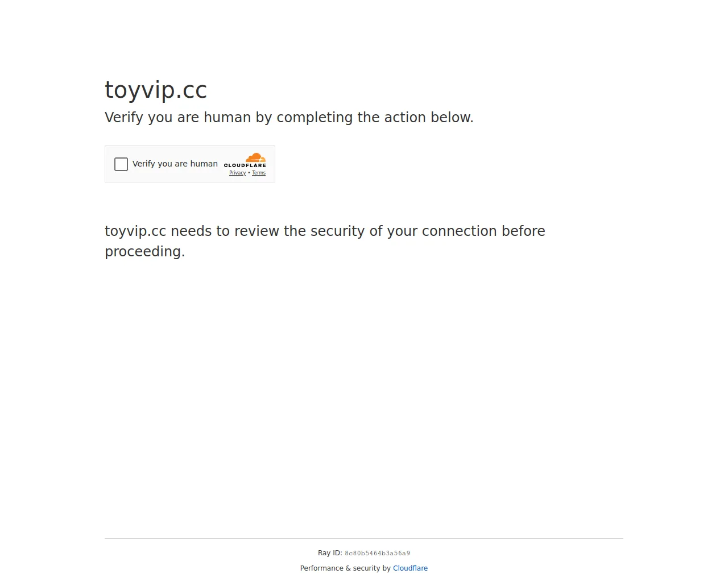Click the Ray ID code 8c80b5464b3a56a9
This screenshot has width=728, height=582.
pyautogui.click(x=377, y=553)
